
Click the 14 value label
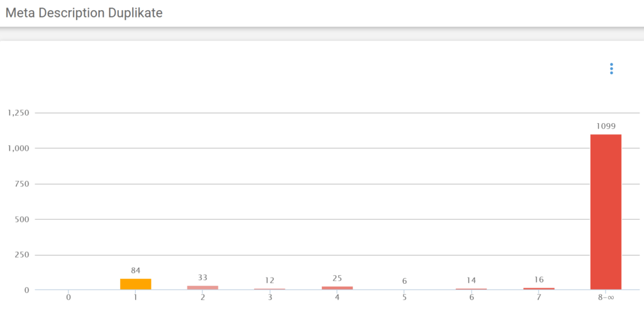[472, 280]
